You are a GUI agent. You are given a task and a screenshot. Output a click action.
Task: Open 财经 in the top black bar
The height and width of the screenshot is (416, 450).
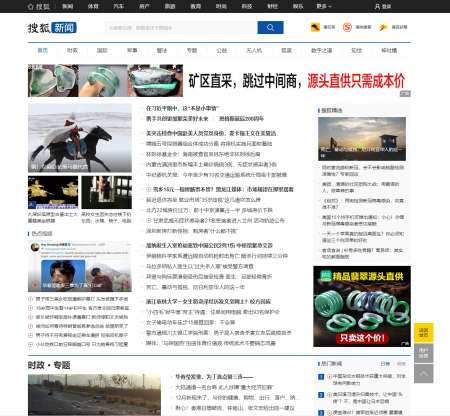tap(272, 6)
